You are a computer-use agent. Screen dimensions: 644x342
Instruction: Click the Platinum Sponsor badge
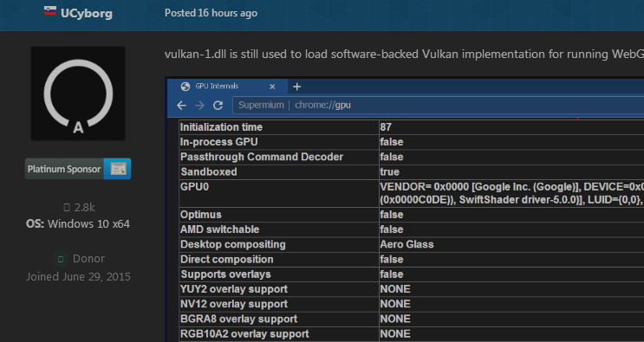tap(78, 169)
